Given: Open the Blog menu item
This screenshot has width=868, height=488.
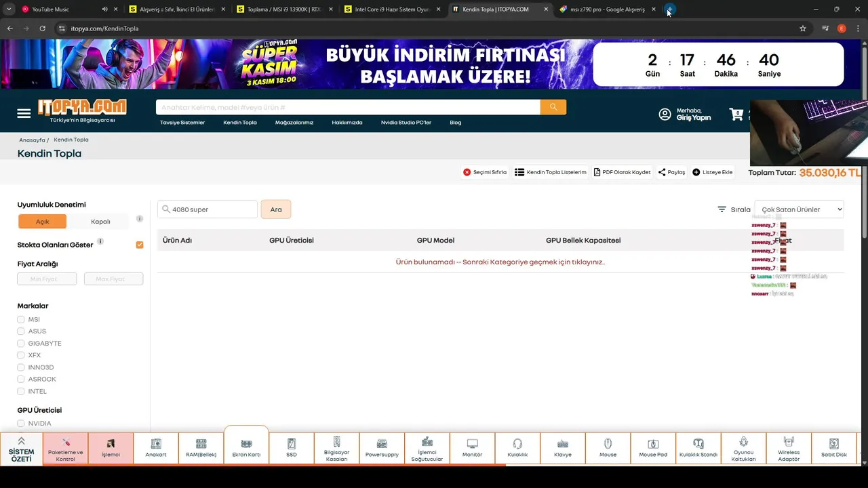Looking at the screenshot, I should 456,123.
